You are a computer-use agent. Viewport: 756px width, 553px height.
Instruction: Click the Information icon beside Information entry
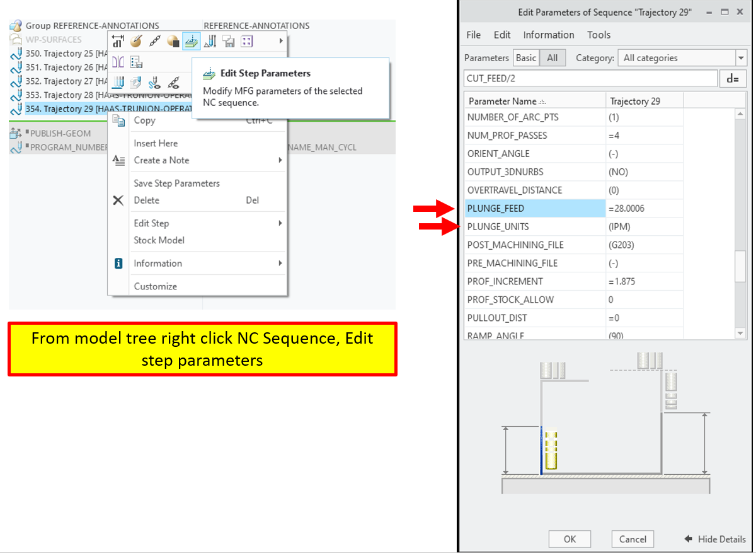coord(118,263)
